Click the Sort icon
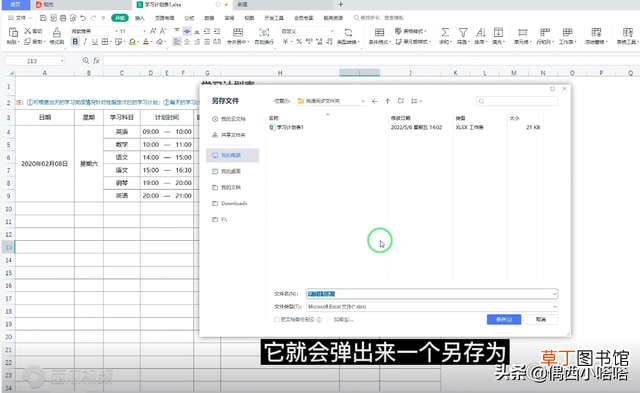This screenshot has width=640, height=393. 480,33
